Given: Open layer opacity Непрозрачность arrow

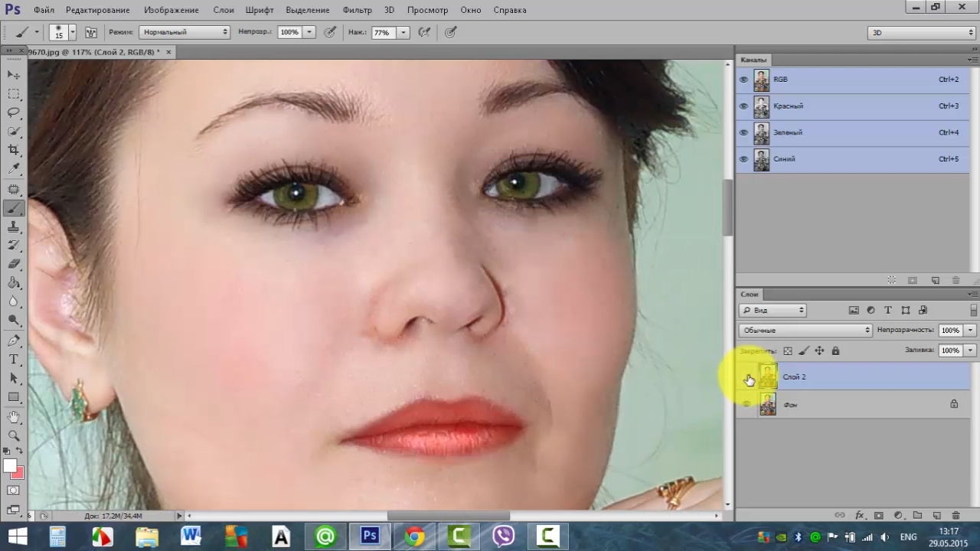Looking at the screenshot, I should pos(970,330).
